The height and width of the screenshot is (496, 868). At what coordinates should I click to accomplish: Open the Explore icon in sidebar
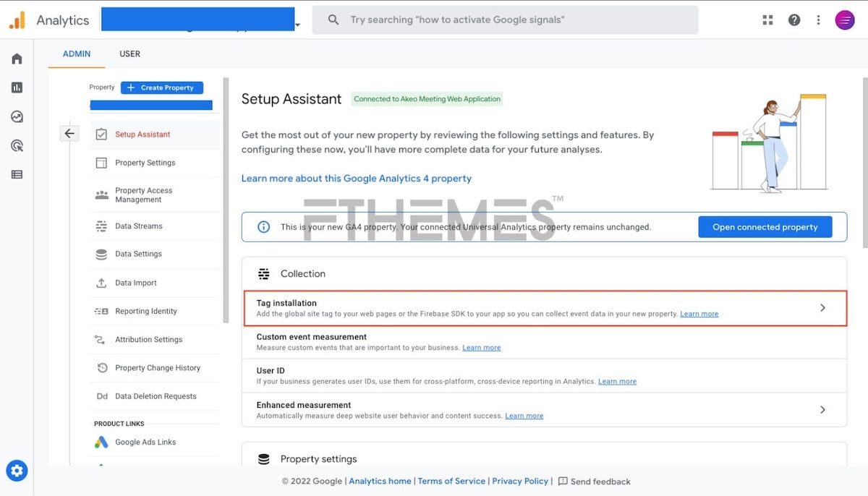17,116
